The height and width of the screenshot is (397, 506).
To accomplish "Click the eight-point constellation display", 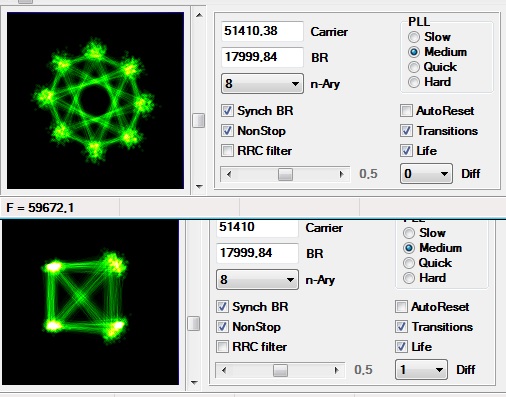I will [x=95, y=100].
